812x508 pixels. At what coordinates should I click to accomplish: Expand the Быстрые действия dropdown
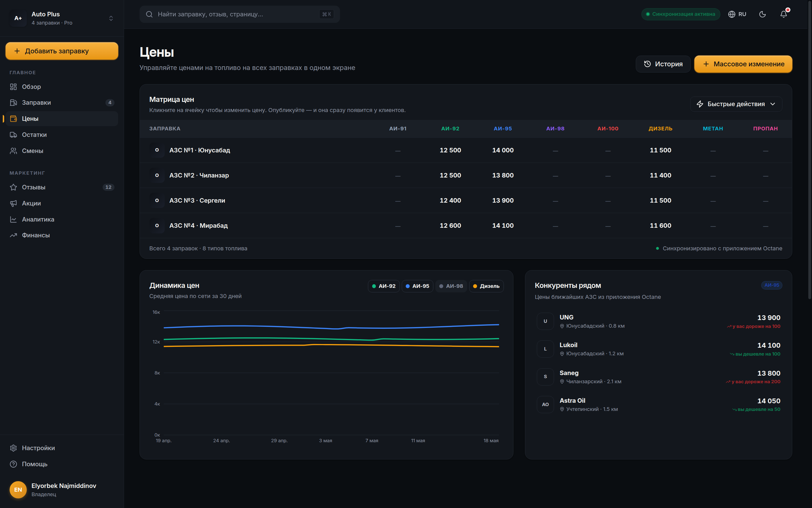[x=736, y=104]
